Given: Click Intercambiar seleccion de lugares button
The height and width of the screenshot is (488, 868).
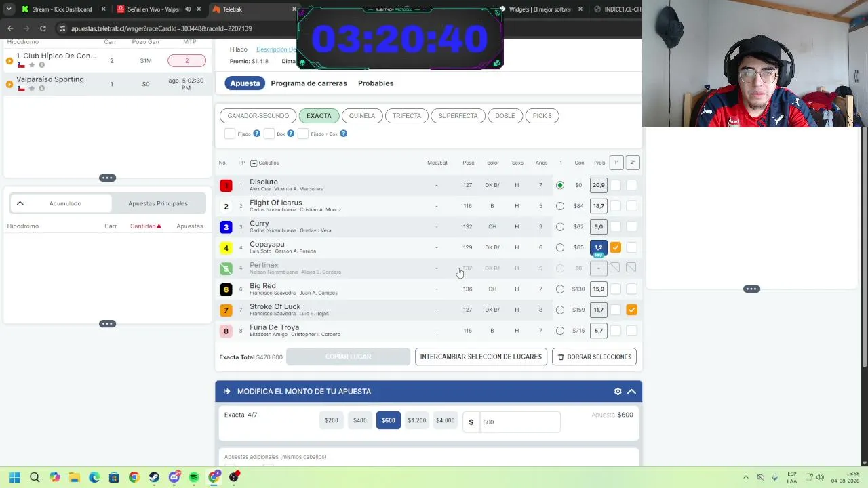Looking at the screenshot, I should click(481, 357).
